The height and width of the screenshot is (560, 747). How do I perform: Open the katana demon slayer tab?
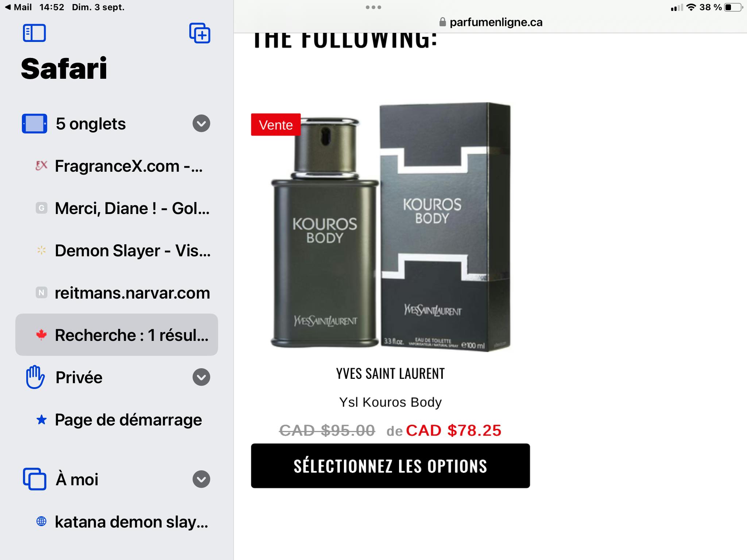pyautogui.click(x=117, y=522)
